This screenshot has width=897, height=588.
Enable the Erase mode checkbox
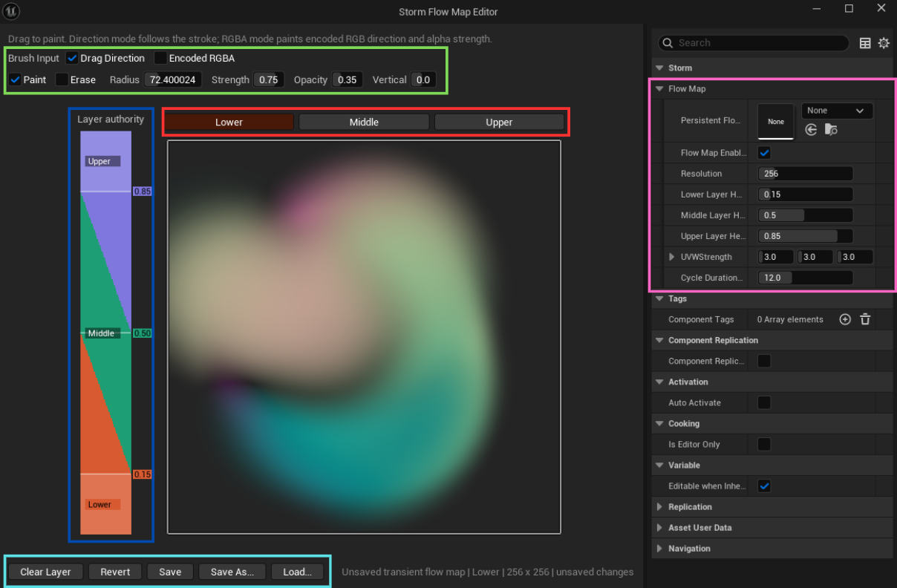tap(62, 79)
